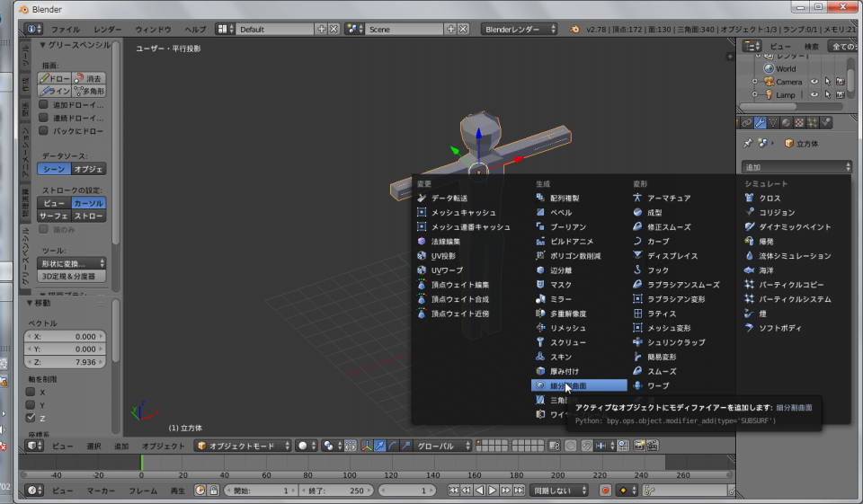Click the pin icon in properties header
The width and height of the screenshot is (863, 504).
[747, 143]
